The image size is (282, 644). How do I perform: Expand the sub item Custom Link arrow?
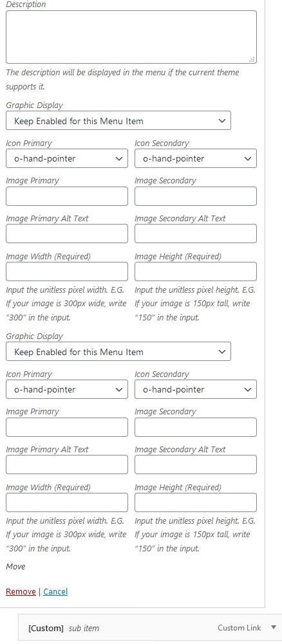click(274, 627)
